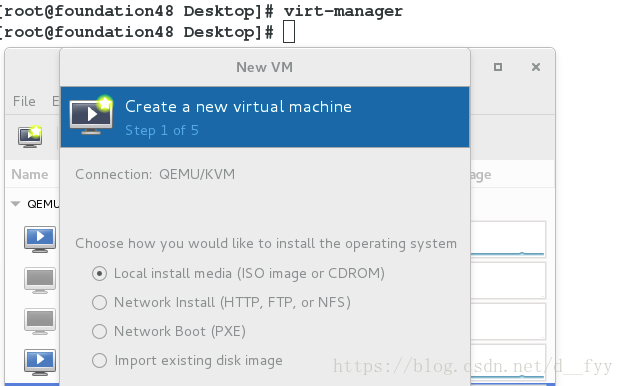Click the New VM dialog title bar
This screenshot has height=386, width=624.
265,67
